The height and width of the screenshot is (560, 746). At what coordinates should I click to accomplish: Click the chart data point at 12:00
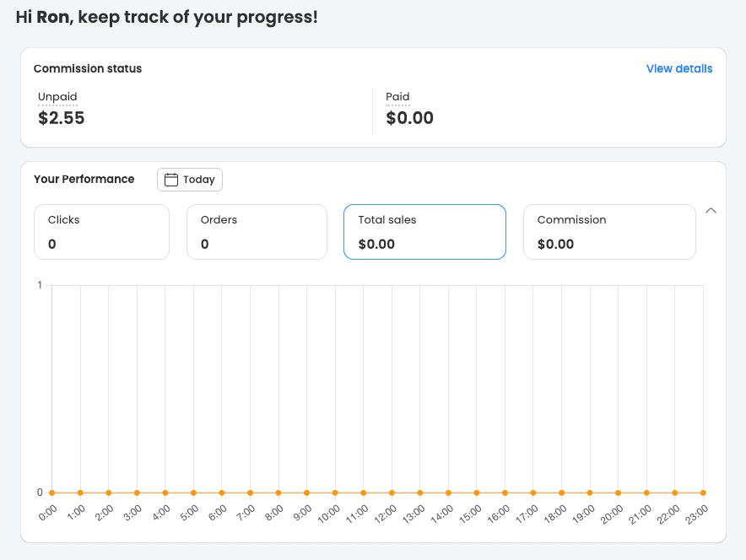pyautogui.click(x=392, y=493)
